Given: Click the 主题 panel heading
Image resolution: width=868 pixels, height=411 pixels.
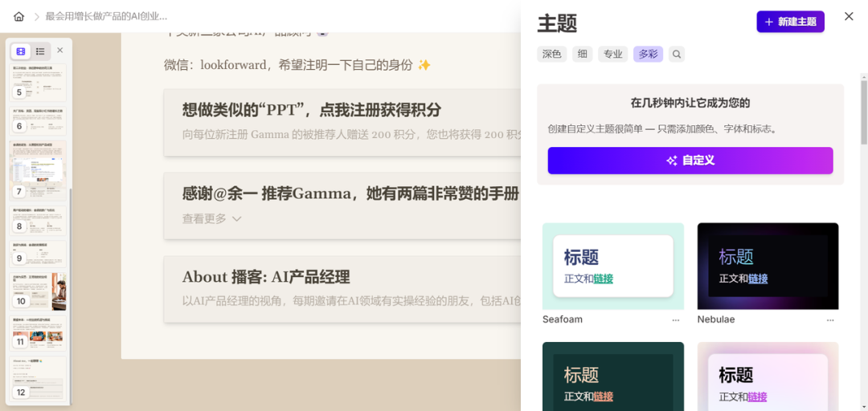Looking at the screenshot, I should pos(557,24).
